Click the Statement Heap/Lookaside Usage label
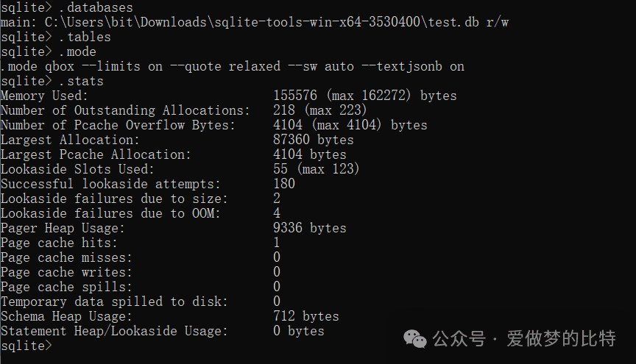This screenshot has height=364, width=636. [x=114, y=331]
